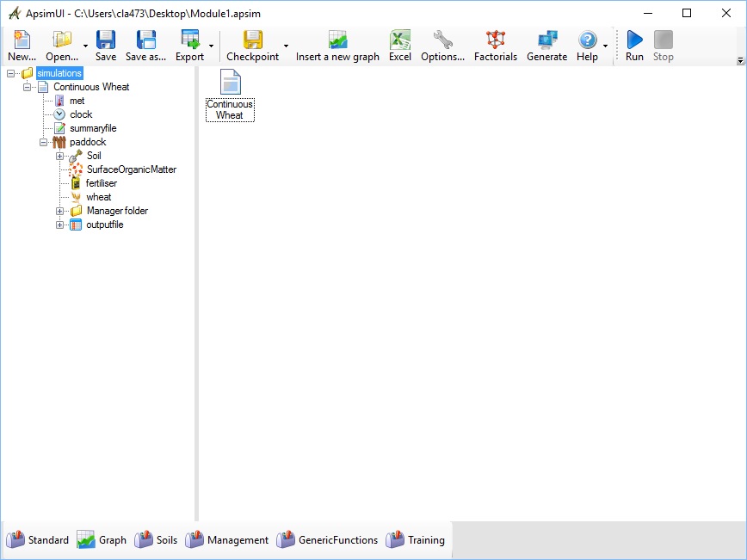This screenshot has width=747, height=560.
Task: Open the GenericFunctions toolbox tab
Action: tap(327, 539)
